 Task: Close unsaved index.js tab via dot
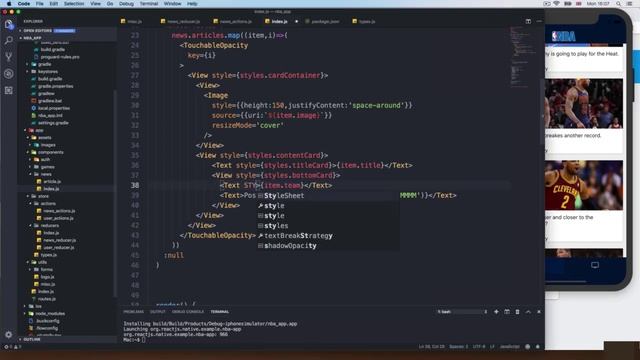click(x=296, y=21)
